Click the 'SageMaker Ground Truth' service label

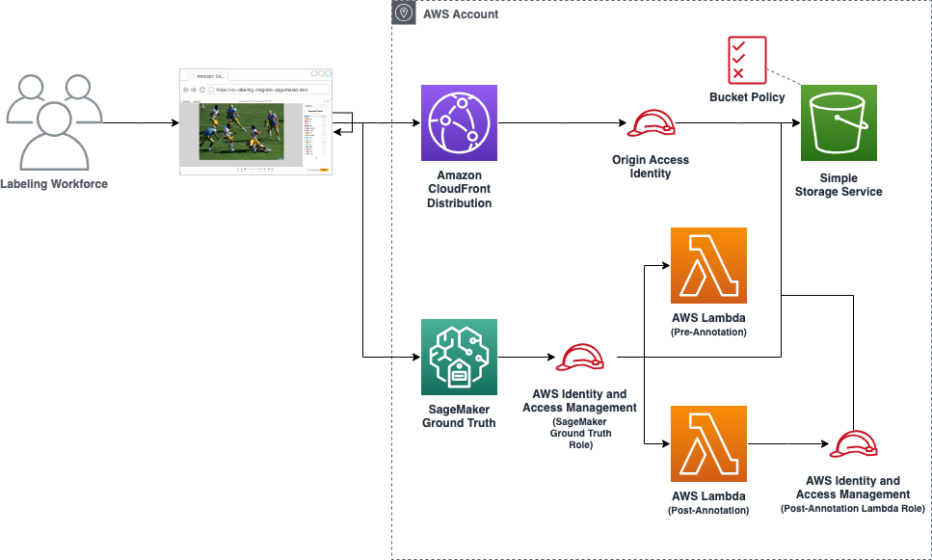pos(459,416)
